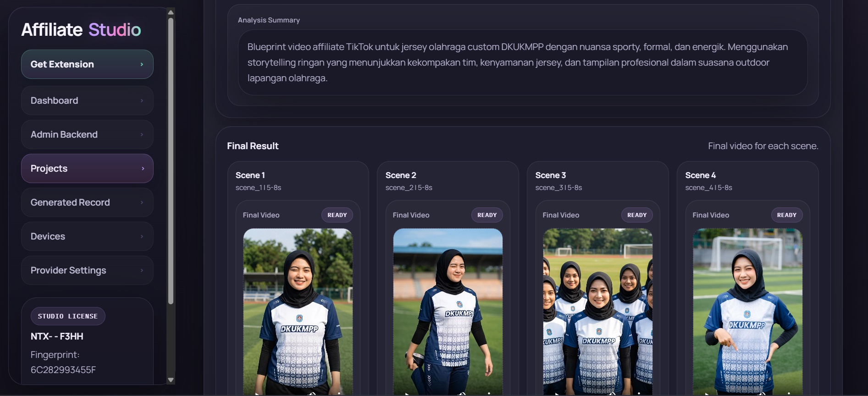The height and width of the screenshot is (396, 868).
Task: Click the 'Final video for each scene.' text
Action: 763,146
